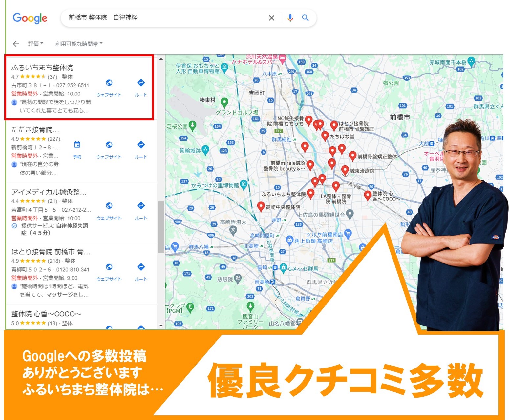Open 評価 rating filter dropdown
Screen dimensions: 509x420
pos(35,44)
